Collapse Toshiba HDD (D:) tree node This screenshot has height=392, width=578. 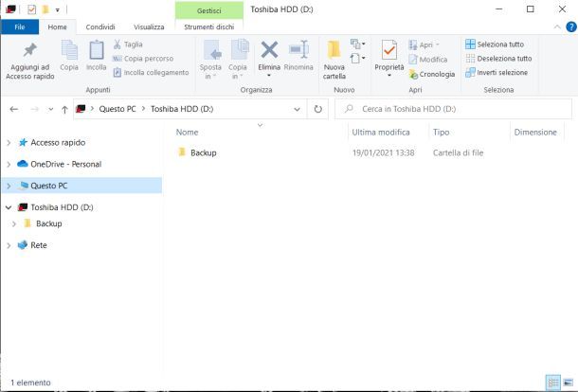click(x=9, y=207)
